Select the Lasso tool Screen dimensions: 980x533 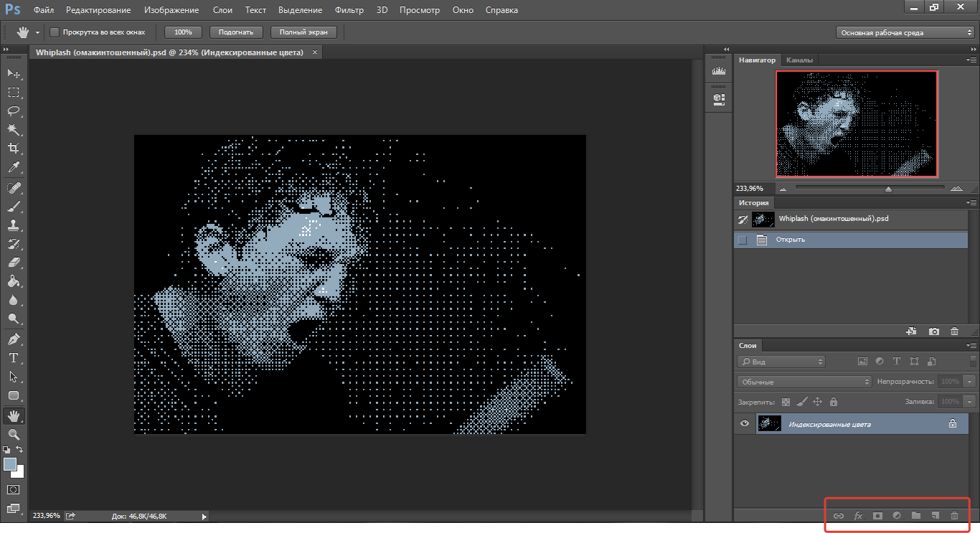tap(14, 111)
